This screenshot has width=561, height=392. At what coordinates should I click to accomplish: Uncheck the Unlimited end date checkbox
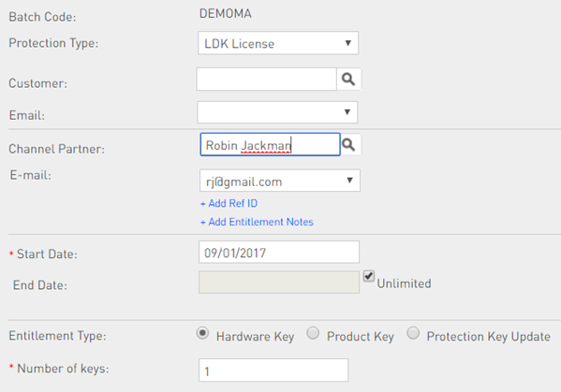click(x=368, y=276)
